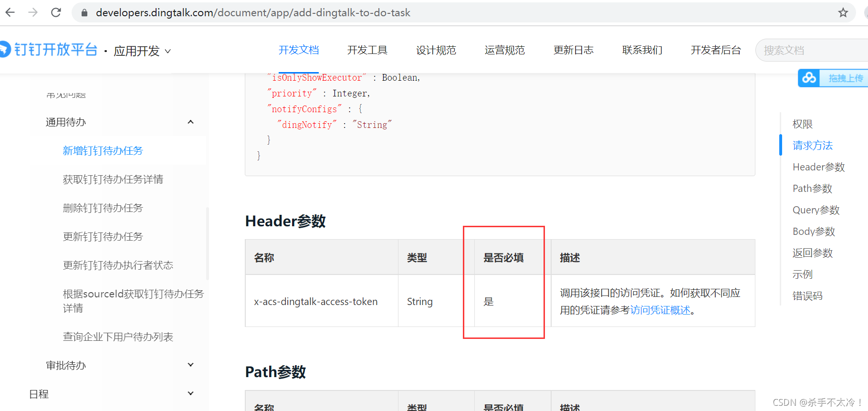This screenshot has width=868, height=411.
Task: Click the 是否必填 column header in Header table
Action: tap(512, 257)
